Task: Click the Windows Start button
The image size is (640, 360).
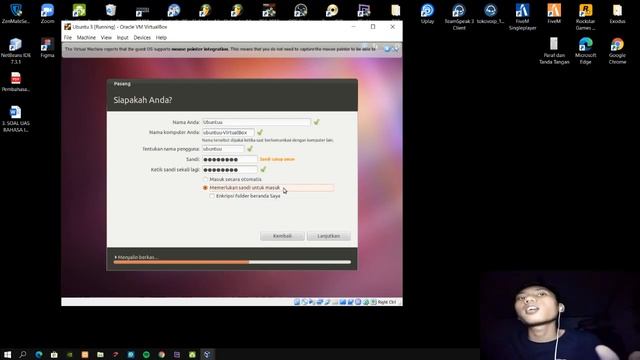Action: 7,354
